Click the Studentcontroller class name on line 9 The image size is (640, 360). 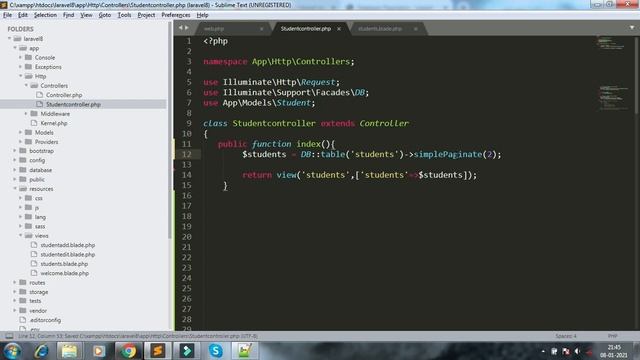point(274,123)
